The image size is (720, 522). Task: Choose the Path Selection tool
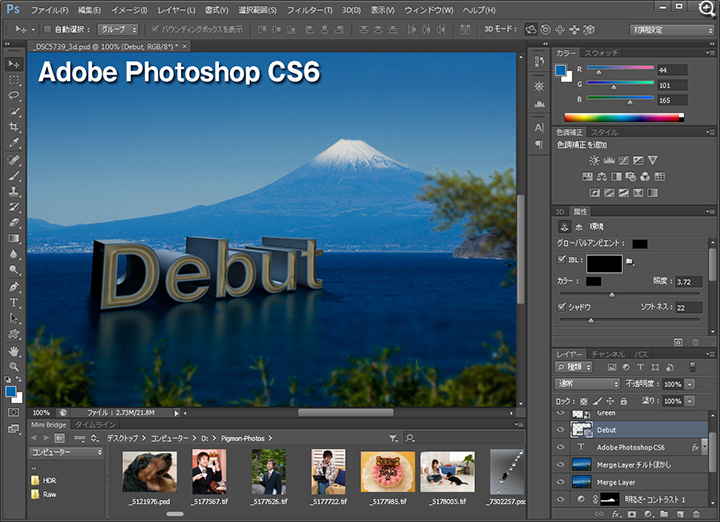click(14, 318)
